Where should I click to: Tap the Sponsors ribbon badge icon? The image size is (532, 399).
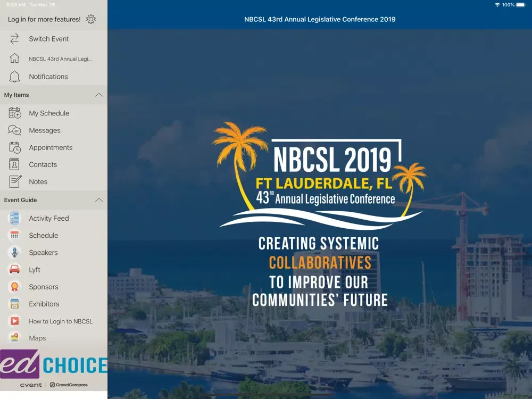pyautogui.click(x=14, y=287)
